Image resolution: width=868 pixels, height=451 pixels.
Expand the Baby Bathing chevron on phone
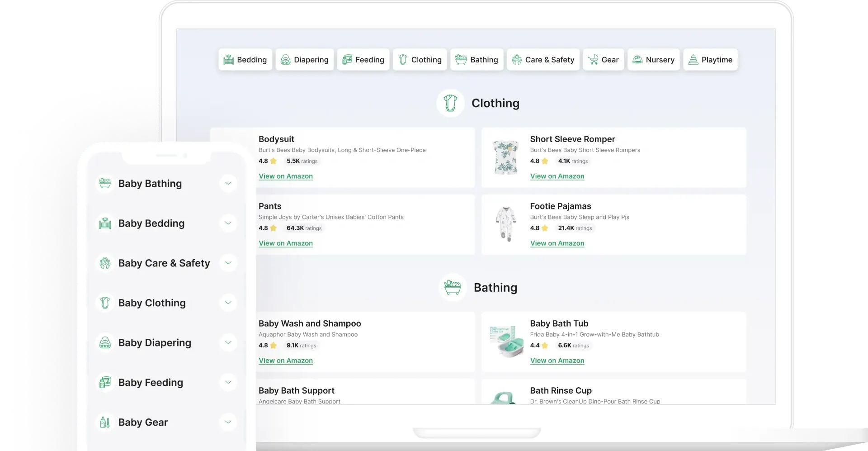228,183
